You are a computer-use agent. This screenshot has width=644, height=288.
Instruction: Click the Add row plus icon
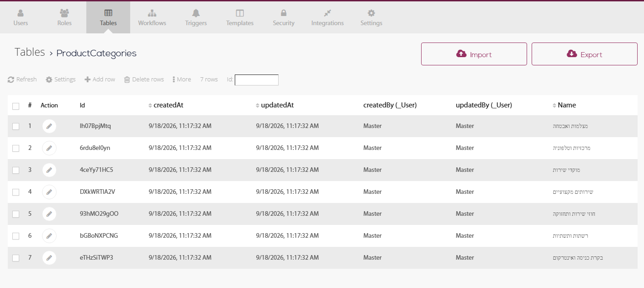click(x=88, y=80)
